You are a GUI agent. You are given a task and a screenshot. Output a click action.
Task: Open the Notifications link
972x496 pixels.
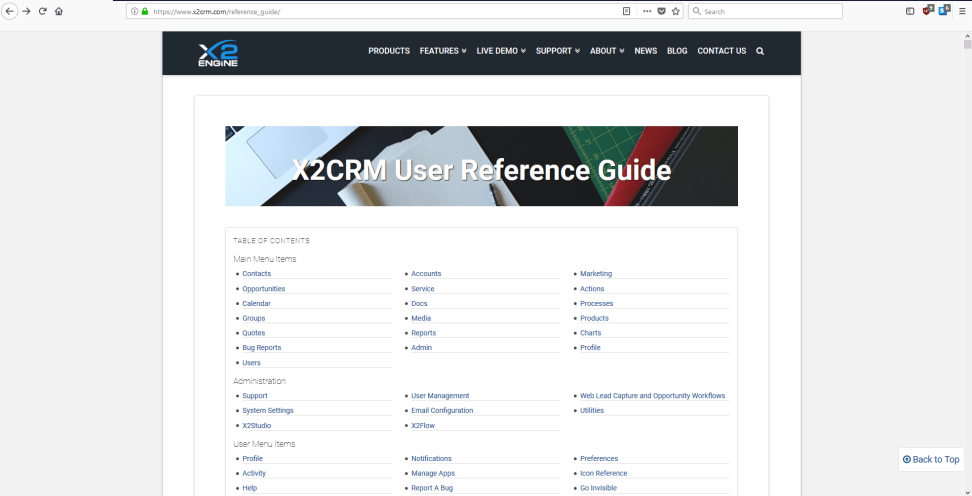pos(431,459)
